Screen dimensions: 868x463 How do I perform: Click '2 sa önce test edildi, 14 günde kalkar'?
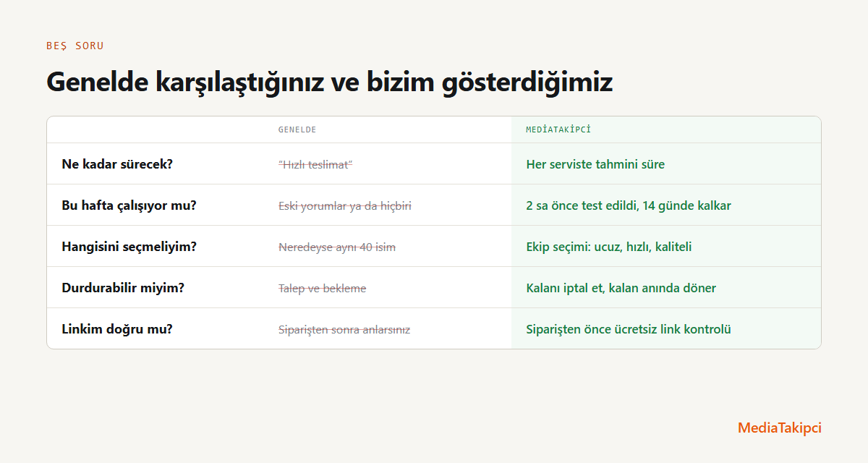(629, 205)
